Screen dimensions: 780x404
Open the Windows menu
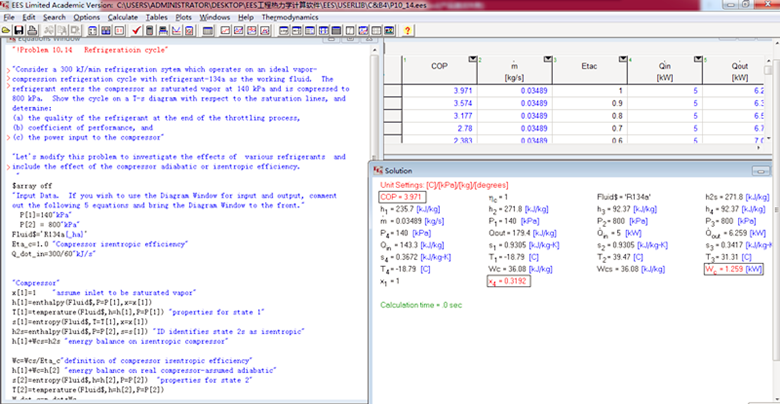coord(215,17)
